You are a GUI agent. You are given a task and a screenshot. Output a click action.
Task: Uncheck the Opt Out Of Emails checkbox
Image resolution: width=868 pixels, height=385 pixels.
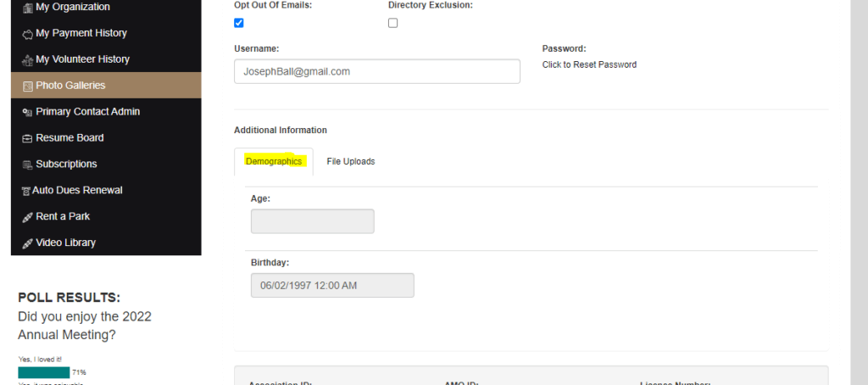click(x=239, y=23)
